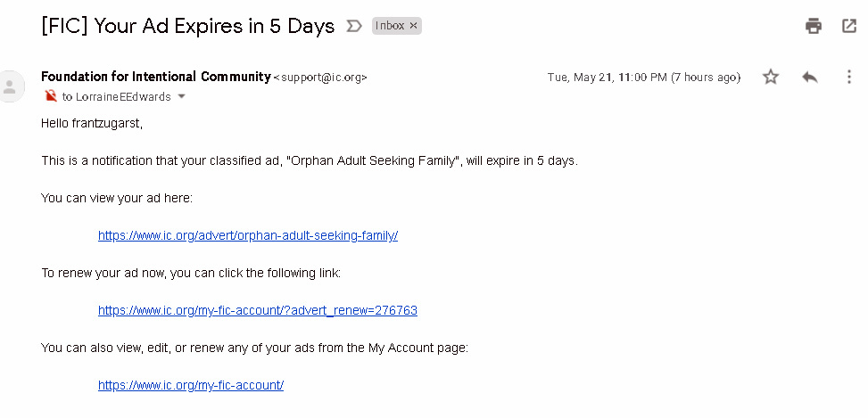The width and height of the screenshot is (868, 418).
Task: Click the Inbox label tag
Action: pyautogui.click(x=390, y=26)
